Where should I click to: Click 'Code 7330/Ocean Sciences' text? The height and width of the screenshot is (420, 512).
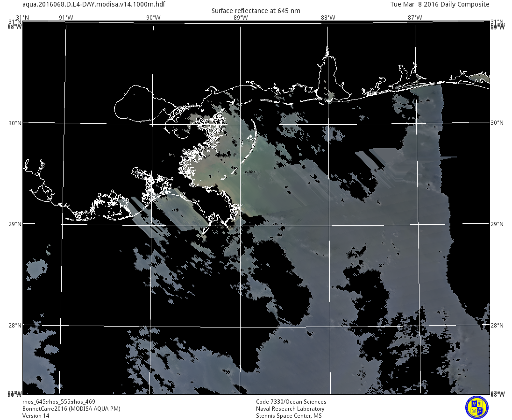tap(291, 402)
